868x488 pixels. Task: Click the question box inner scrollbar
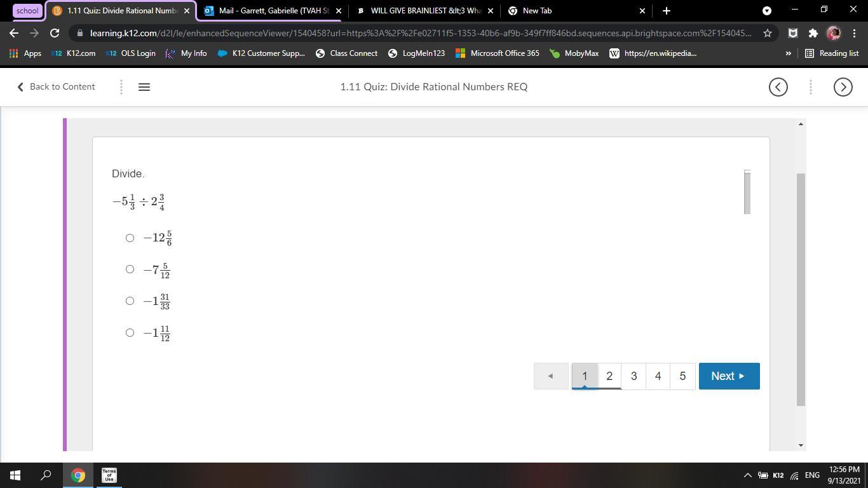[747, 192]
